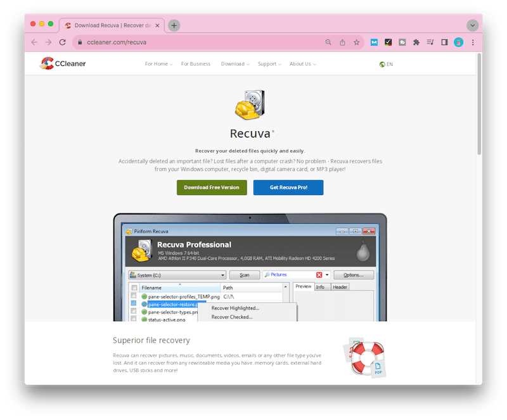Switch to the Preview tab
Screen dimensions: 507x420
click(304, 286)
